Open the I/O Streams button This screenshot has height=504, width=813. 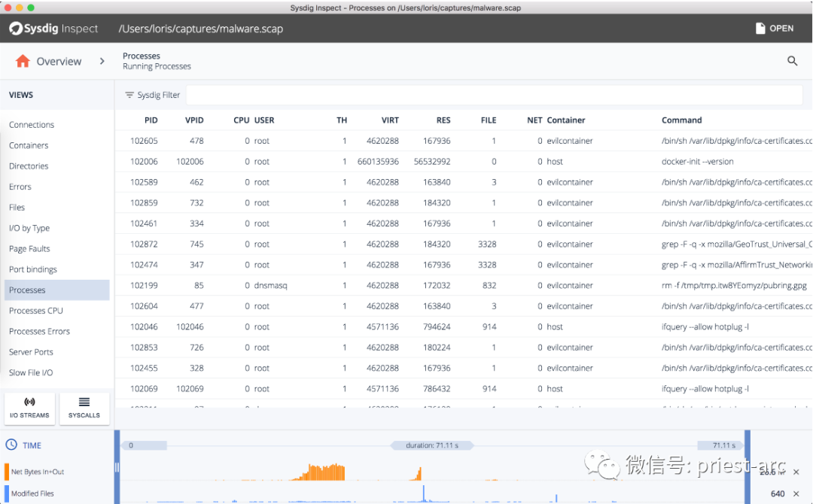[x=29, y=408]
